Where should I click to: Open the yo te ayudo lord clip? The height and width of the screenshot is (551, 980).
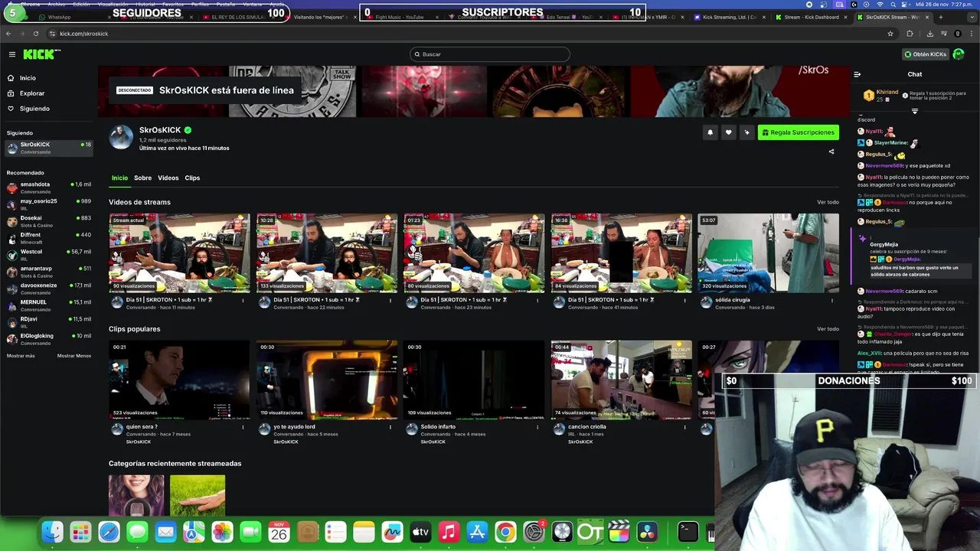327,380
